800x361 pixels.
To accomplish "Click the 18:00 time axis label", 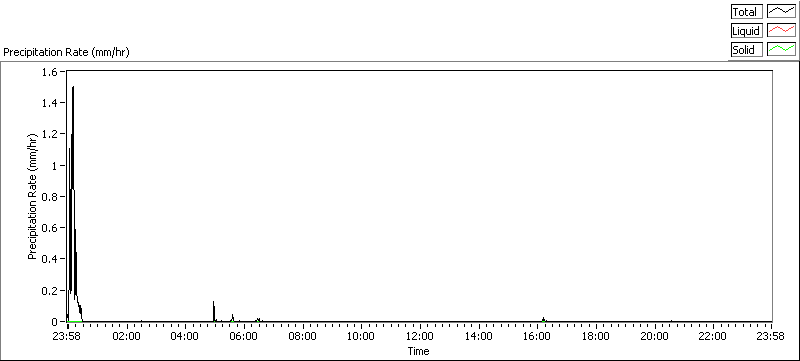I will (595, 336).
